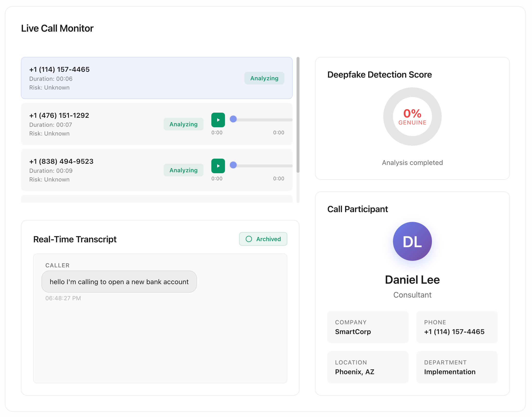532x417 pixels.
Task: Play the +1 (476) 151-1292 call recording
Action: pos(218,120)
